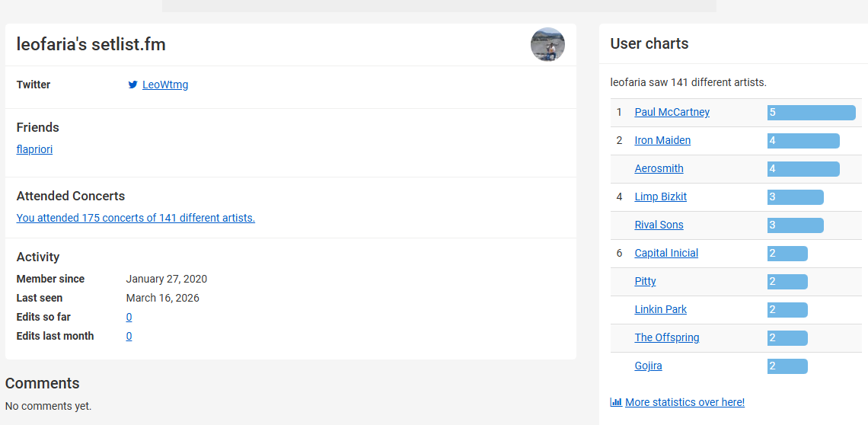Click Pitty's bar showing 2
The height and width of the screenshot is (425, 868).
787,282
